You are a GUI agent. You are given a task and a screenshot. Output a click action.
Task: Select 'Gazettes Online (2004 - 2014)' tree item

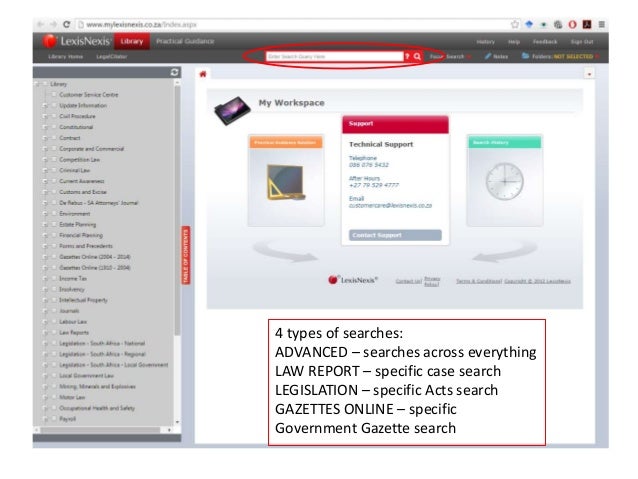[x=95, y=257]
